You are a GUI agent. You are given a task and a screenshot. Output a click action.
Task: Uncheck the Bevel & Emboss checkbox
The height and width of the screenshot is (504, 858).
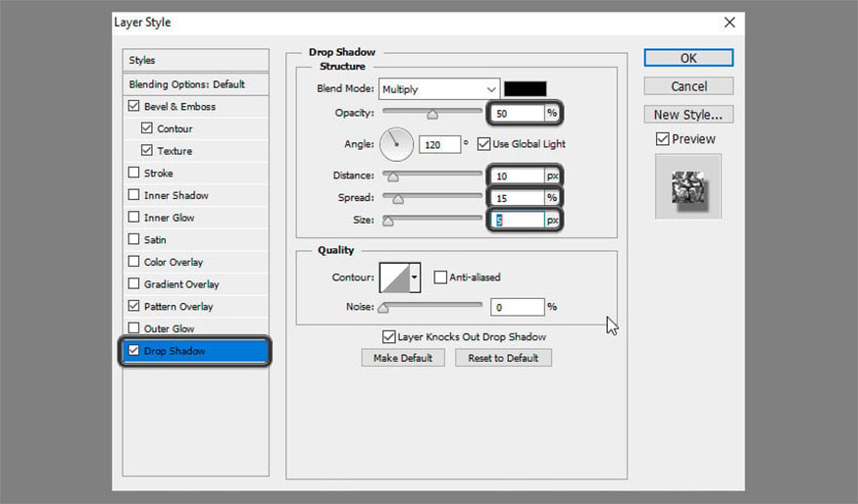tap(133, 106)
